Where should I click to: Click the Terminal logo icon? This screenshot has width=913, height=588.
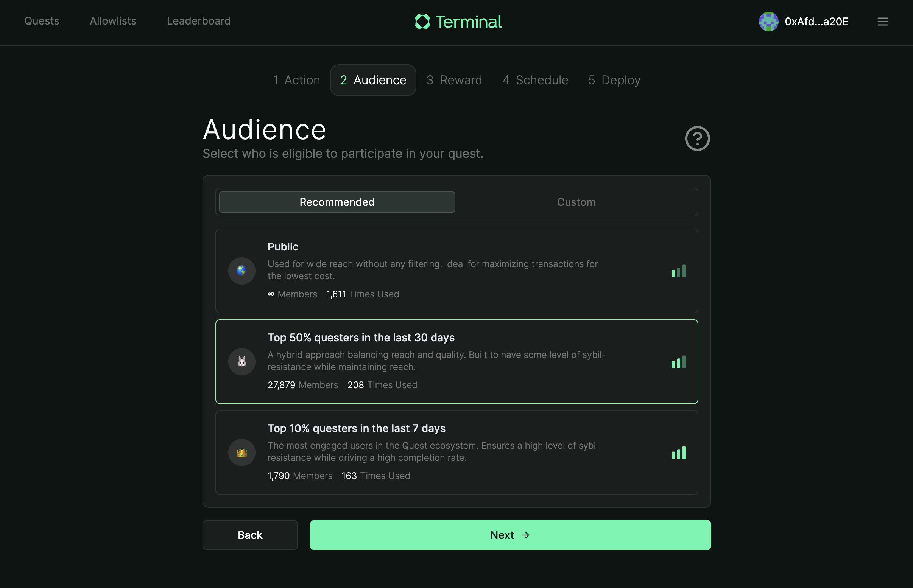point(422,22)
